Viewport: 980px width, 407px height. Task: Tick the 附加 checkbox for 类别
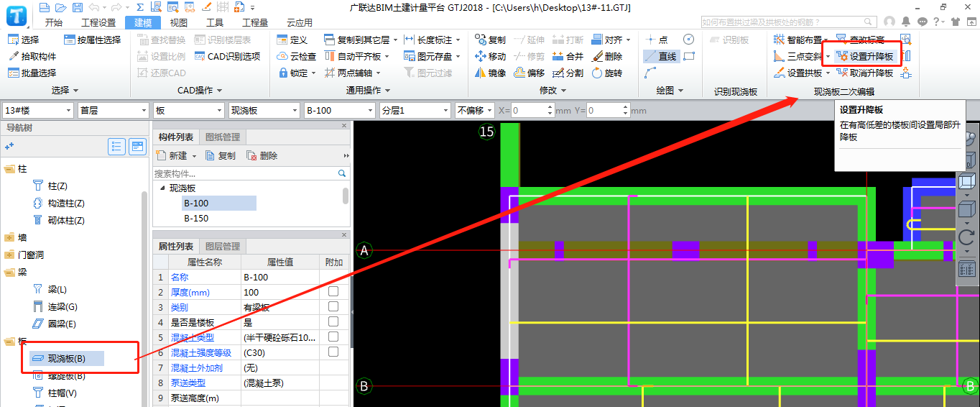333,307
